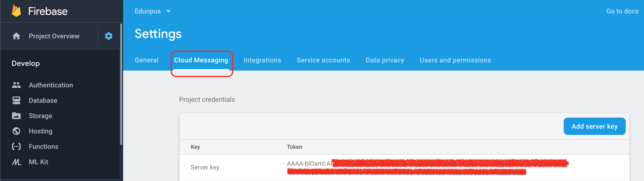Expand the Eduopus project dropdown
Screen dimensions: 644x181
168,11
